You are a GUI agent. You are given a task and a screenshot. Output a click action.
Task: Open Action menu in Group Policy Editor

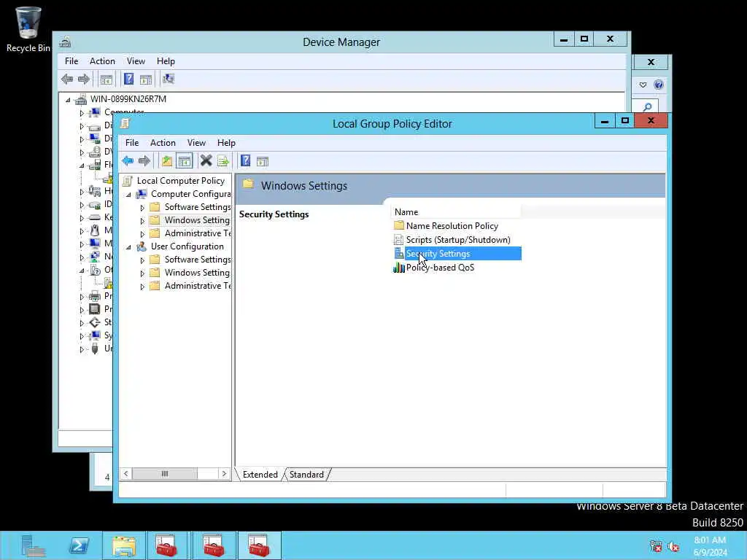[x=163, y=143]
